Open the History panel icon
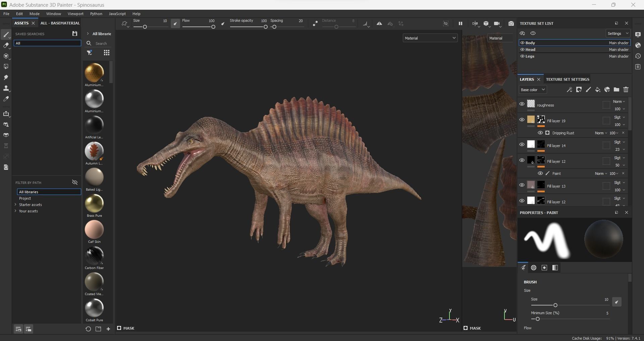The image size is (644, 341). 638,56
